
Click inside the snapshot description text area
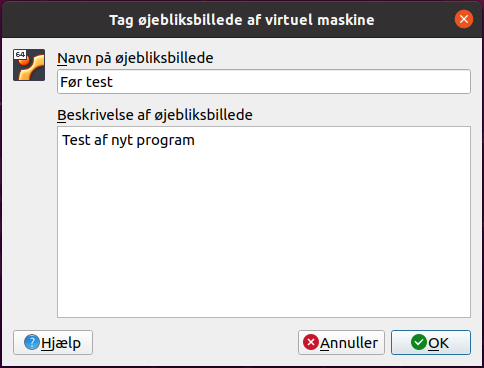click(x=264, y=222)
